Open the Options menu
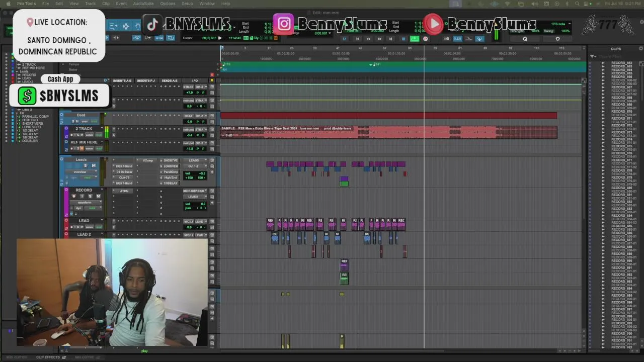 [x=168, y=4]
